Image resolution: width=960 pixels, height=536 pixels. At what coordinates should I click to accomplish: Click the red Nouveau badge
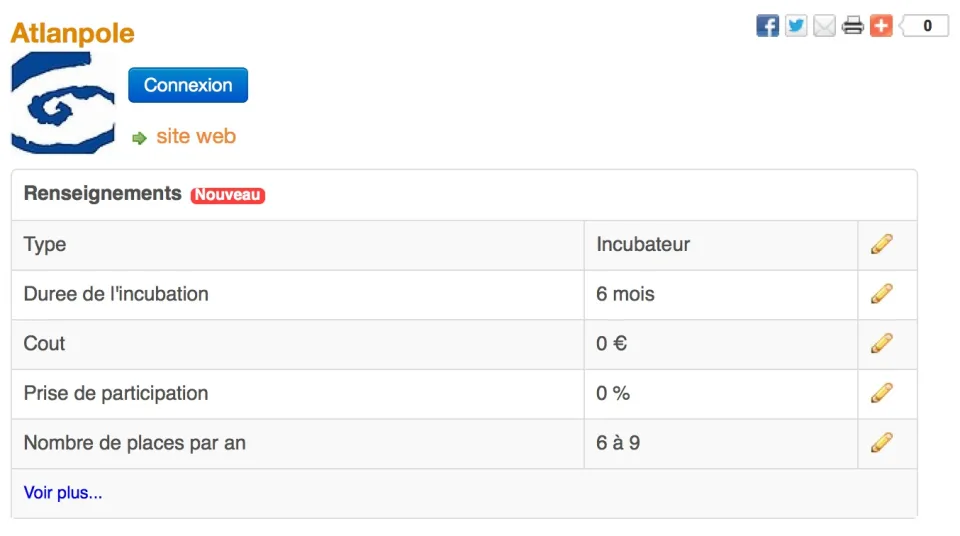coord(228,195)
